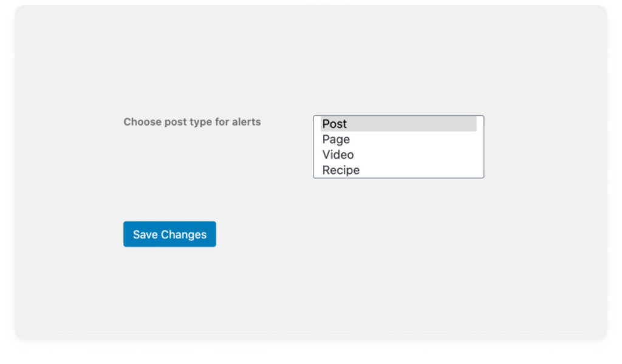Viewport: 622px width, 364px height.
Task: Select the Post option in the list
Action: pyautogui.click(x=398, y=124)
